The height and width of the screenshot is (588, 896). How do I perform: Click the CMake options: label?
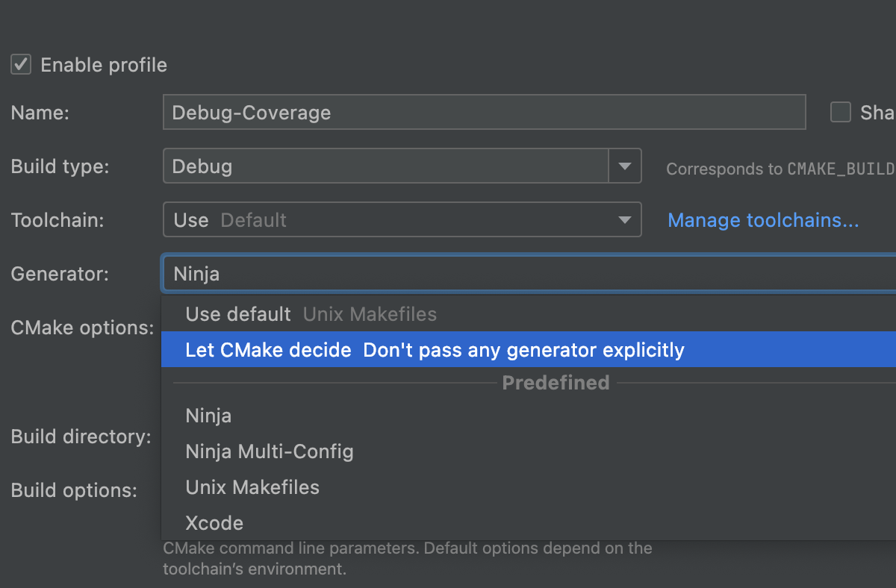coord(82,328)
